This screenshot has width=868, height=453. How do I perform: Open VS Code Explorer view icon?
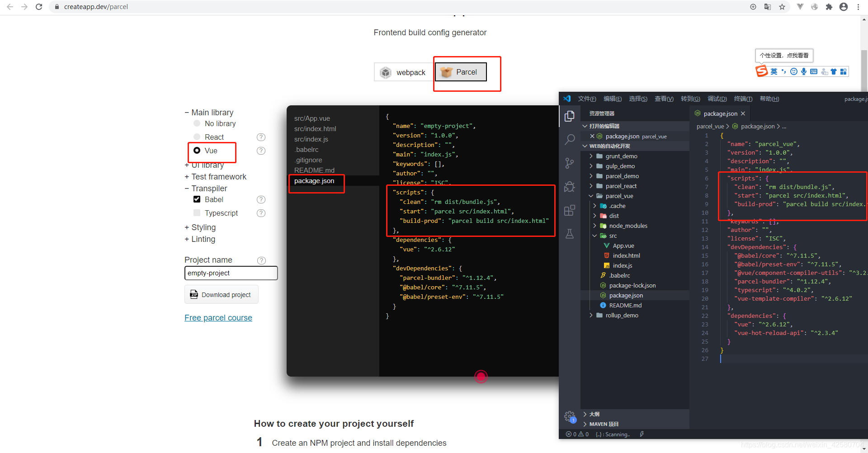(x=570, y=116)
